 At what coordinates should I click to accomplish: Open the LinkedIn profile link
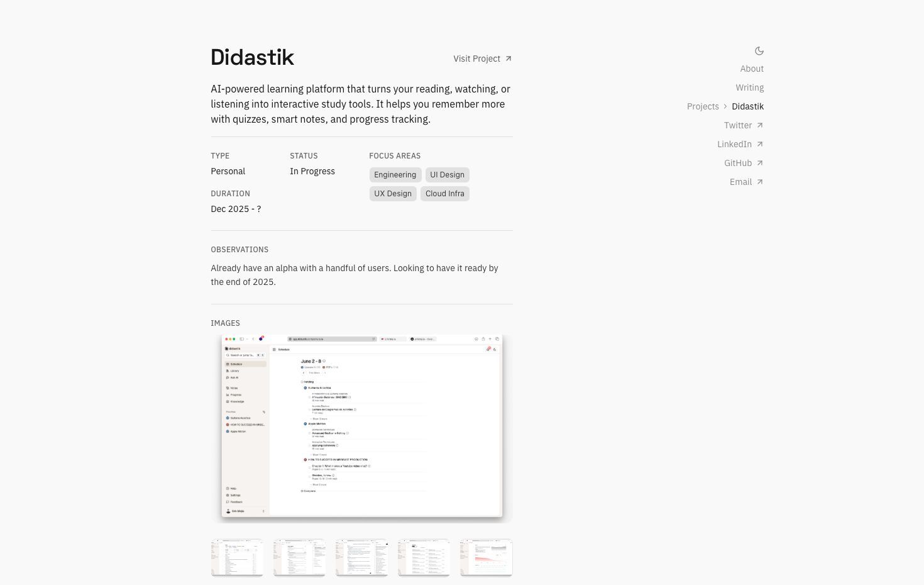[740, 144]
